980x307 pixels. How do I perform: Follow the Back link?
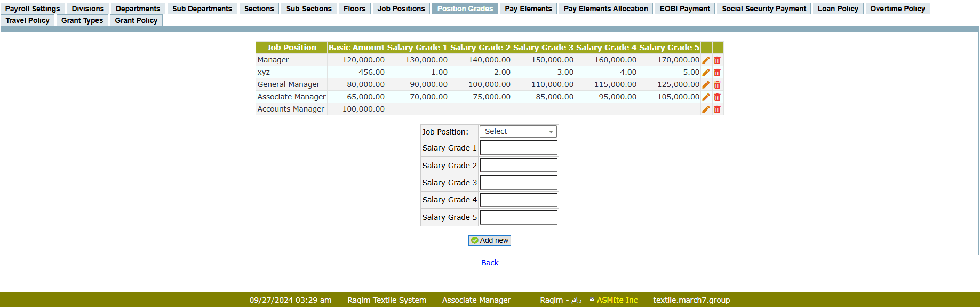490,263
